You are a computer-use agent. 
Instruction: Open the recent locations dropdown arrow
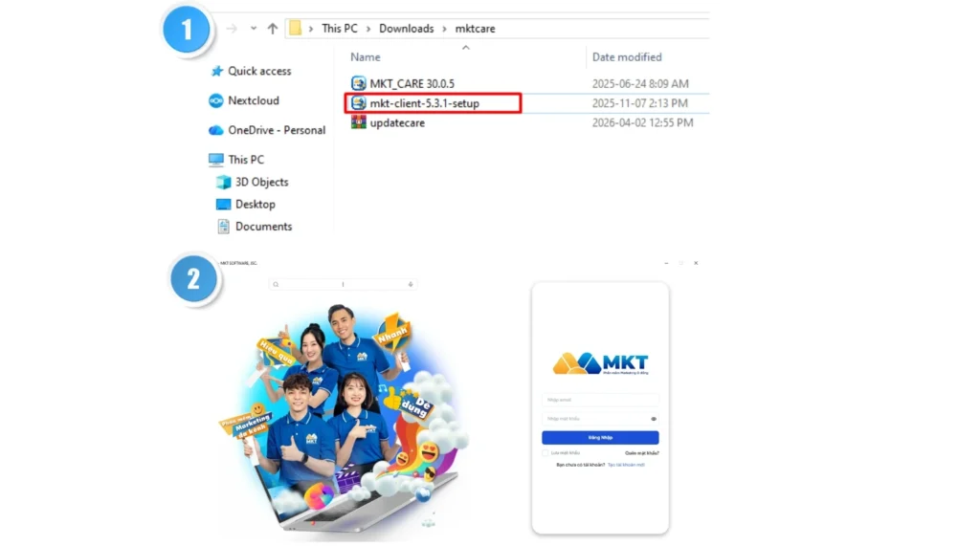253,28
